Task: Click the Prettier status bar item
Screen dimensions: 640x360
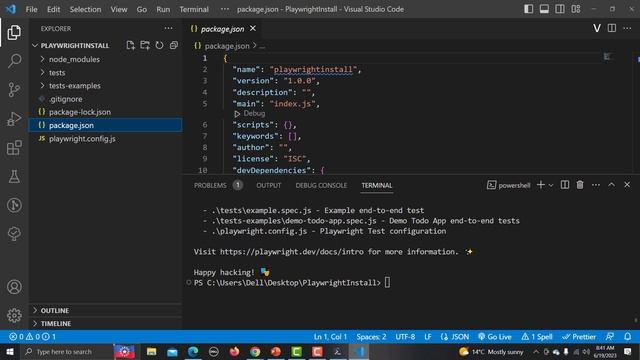Action: (579, 337)
